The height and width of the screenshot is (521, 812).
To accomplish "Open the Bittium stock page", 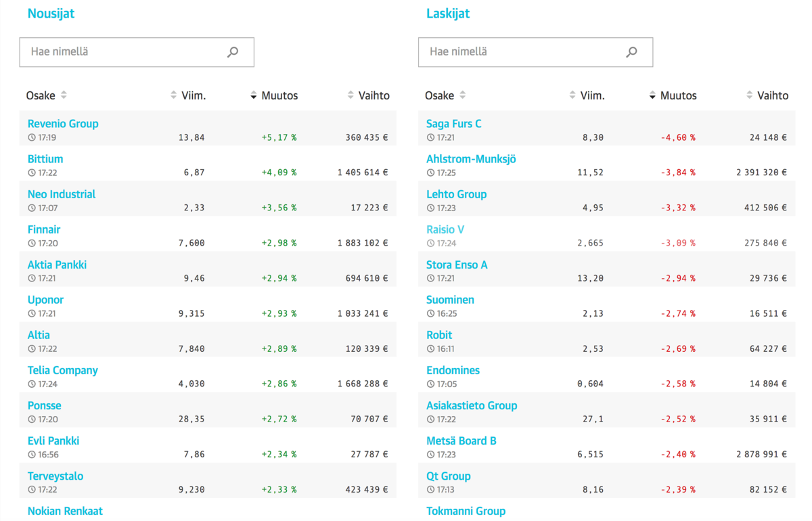I will coord(45,159).
